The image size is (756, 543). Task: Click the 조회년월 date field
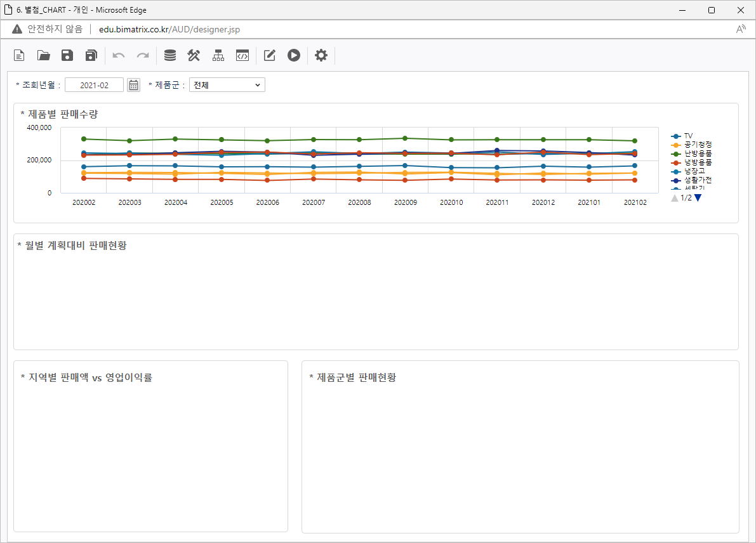pyautogui.click(x=94, y=85)
